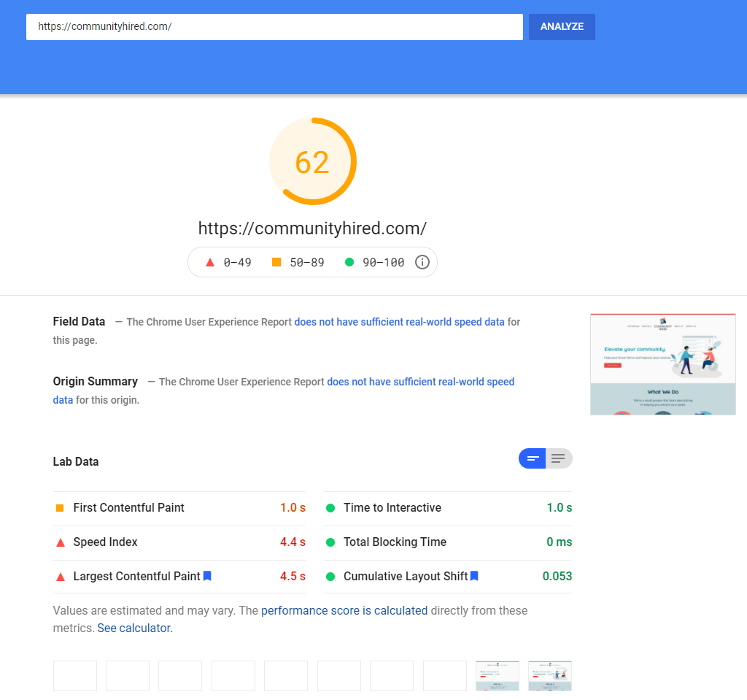Image resolution: width=747 pixels, height=700 pixels.
Task: Click the large page screenshot preview
Action: (662, 364)
